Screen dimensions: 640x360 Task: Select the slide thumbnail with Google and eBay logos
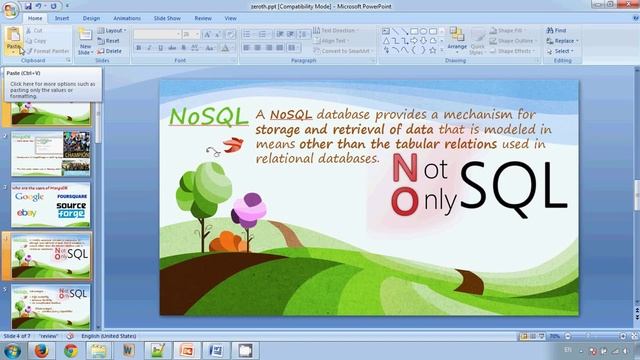coord(51,205)
